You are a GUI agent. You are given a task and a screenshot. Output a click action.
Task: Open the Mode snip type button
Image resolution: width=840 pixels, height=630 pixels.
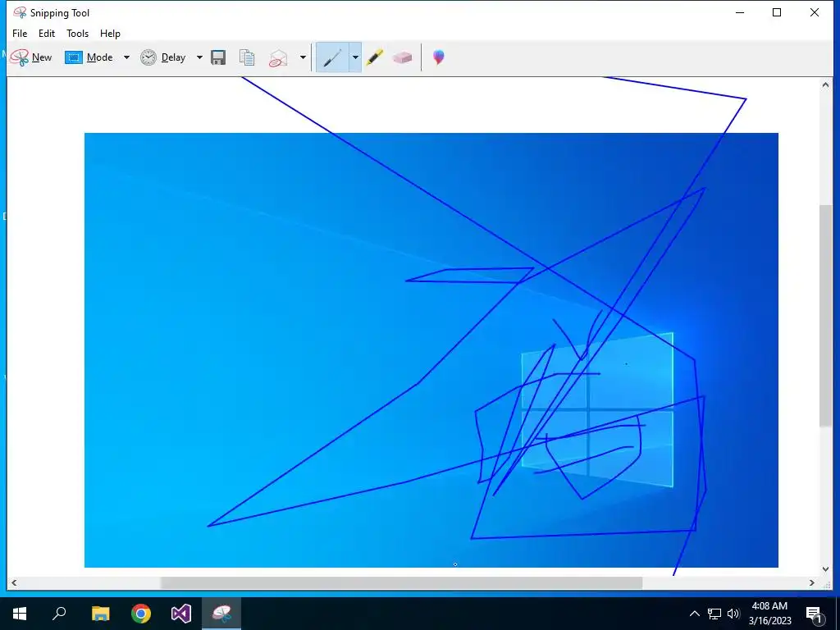[89, 57]
